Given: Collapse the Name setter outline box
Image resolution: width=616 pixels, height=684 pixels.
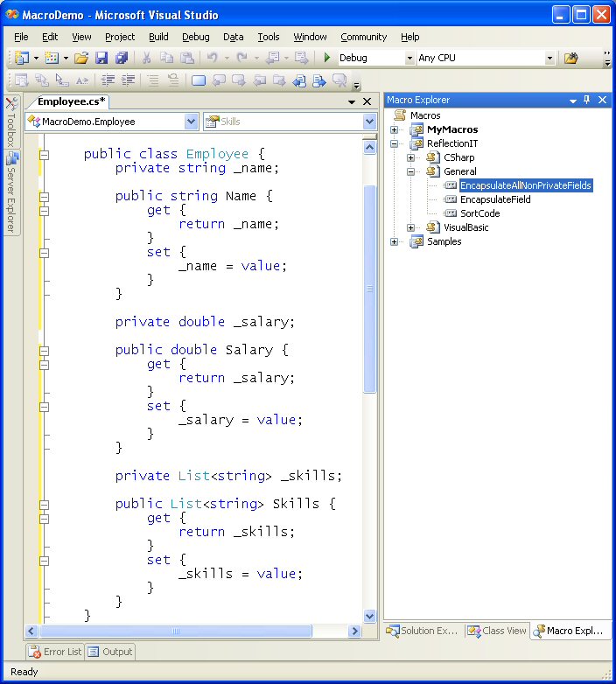Looking at the screenshot, I should click(44, 253).
